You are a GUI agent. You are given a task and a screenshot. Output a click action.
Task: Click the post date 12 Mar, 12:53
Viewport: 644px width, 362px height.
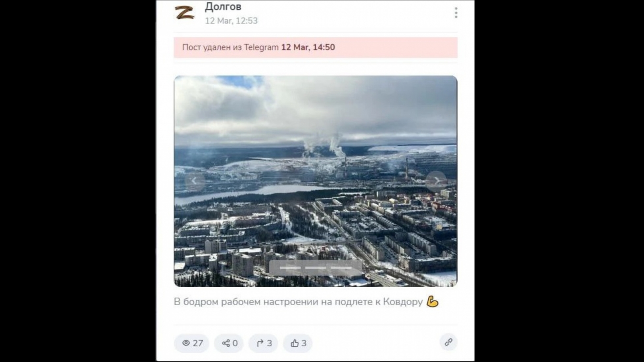pyautogui.click(x=231, y=21)
